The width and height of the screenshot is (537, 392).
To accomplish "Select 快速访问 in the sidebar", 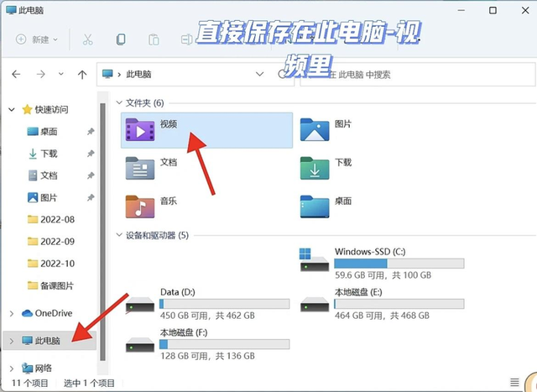I will [x=44, y=110].
